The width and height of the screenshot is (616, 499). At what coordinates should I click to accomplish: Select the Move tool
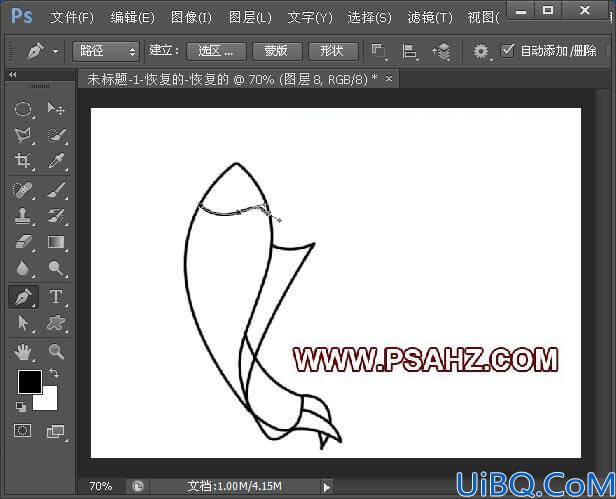pyautogui.click(x=56, y=109)
